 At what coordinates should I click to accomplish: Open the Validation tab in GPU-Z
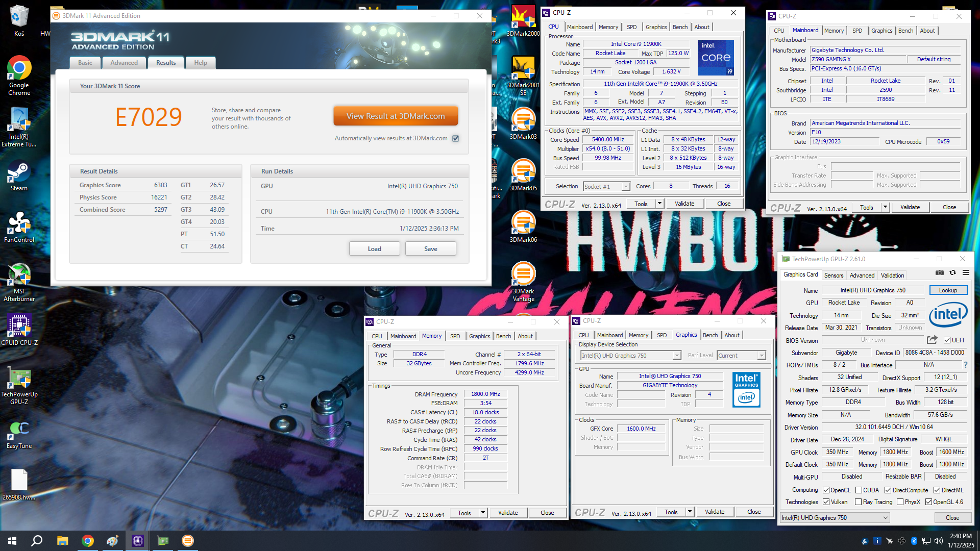pos(892,275)
